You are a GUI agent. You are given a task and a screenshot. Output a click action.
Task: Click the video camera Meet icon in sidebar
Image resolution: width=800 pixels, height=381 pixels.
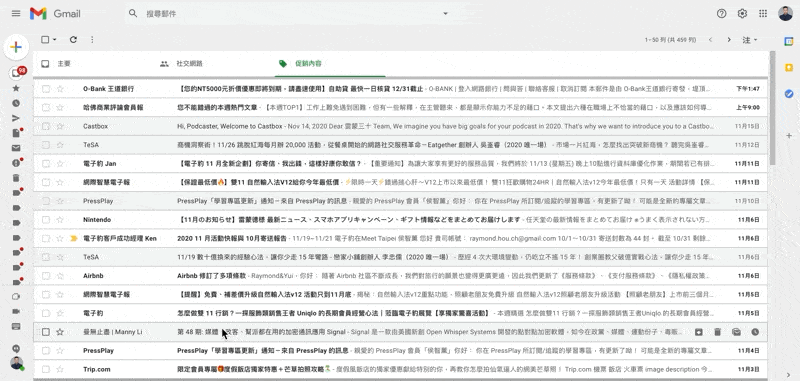16,311
